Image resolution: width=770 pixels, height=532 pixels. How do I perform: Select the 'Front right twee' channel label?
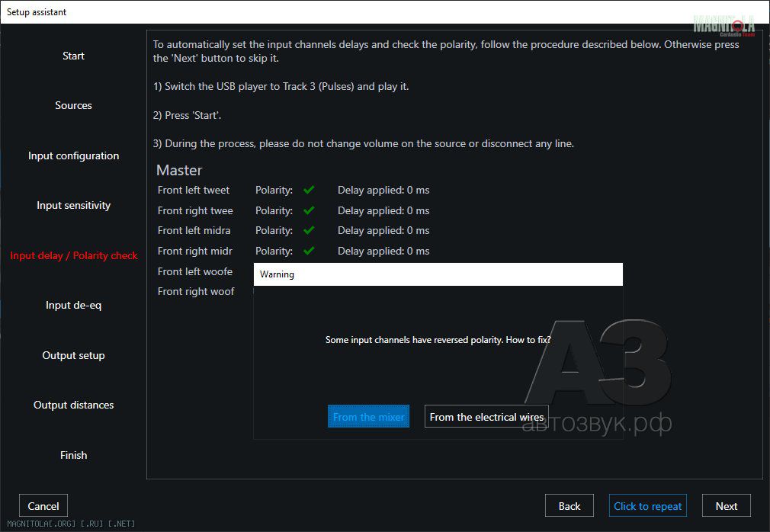[x=195, y=210]
